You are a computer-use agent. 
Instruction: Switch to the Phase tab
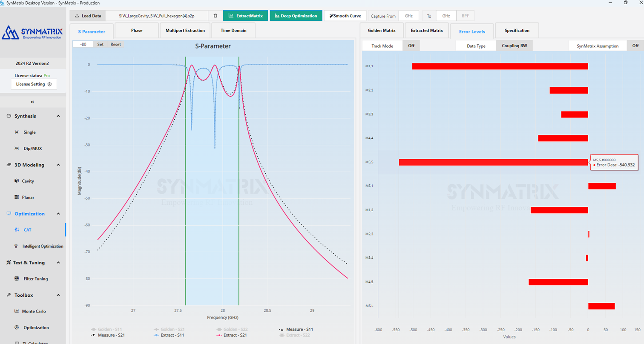pyautogui.click(x=137, y=31)
